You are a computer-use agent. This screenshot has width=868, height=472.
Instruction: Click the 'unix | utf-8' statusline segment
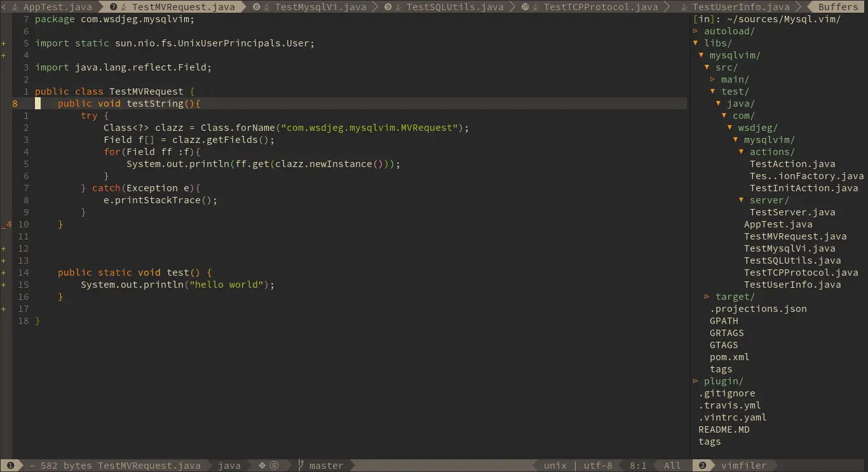(x=578, y=466)
